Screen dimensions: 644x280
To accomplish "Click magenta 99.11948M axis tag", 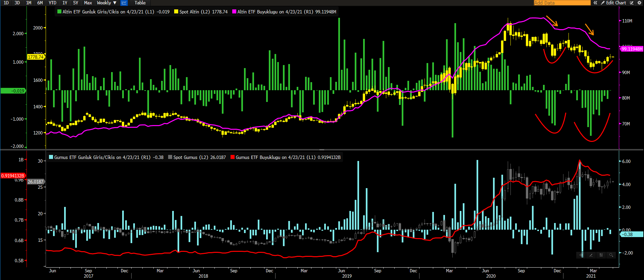I will pyautogui.click(x=632, y=49).
